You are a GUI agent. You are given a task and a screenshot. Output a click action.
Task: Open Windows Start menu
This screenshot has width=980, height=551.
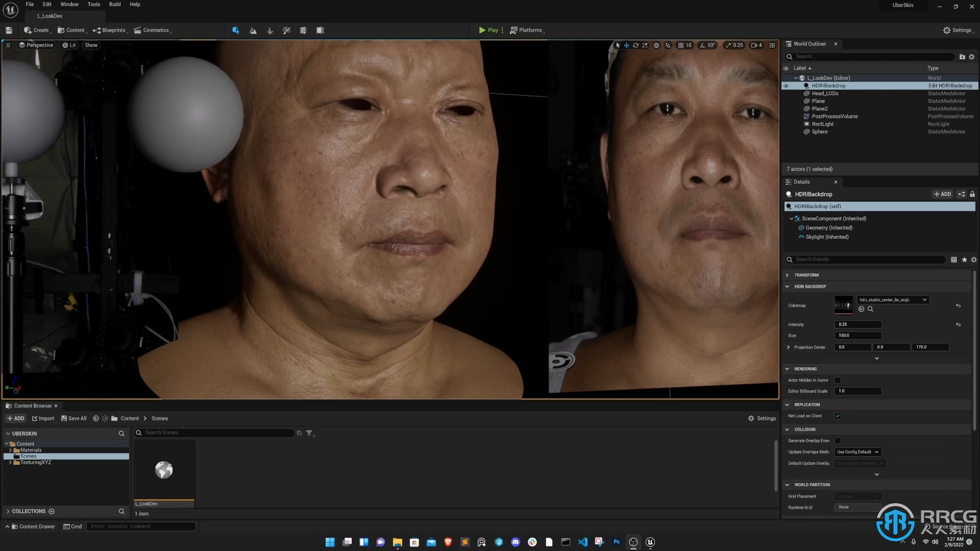[x=330, y=542]
